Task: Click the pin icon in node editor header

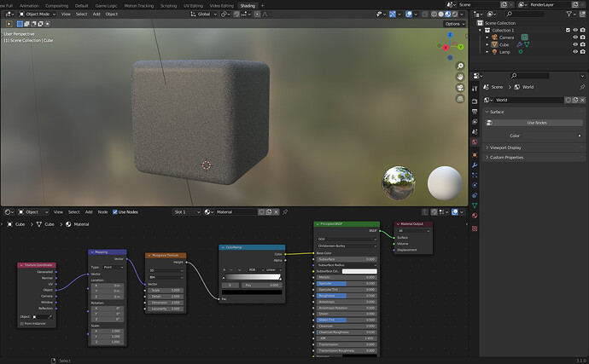Action: [285, 212]
